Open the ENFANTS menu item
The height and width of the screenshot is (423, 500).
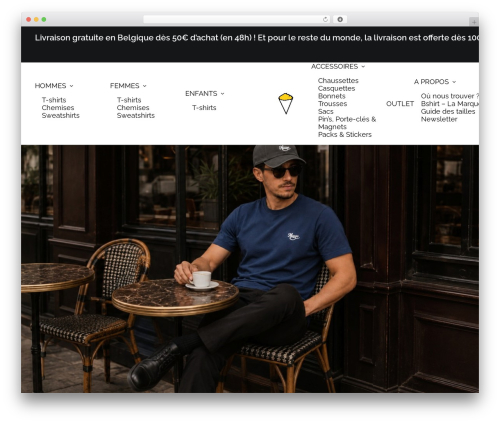coord(201,93)
